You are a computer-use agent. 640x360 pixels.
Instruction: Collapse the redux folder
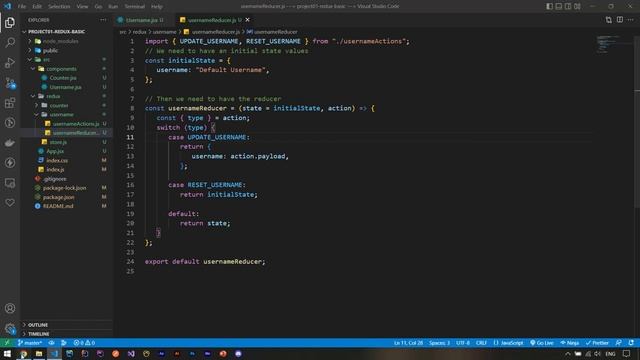click(53, 96)
